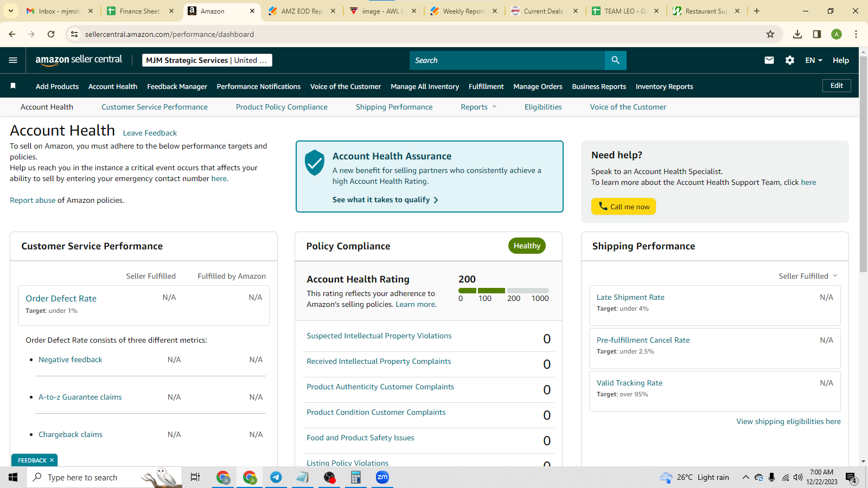Open the notification center icon
Image resolution: width=868 pixels, height=488 pixels.
pos(851,478)
